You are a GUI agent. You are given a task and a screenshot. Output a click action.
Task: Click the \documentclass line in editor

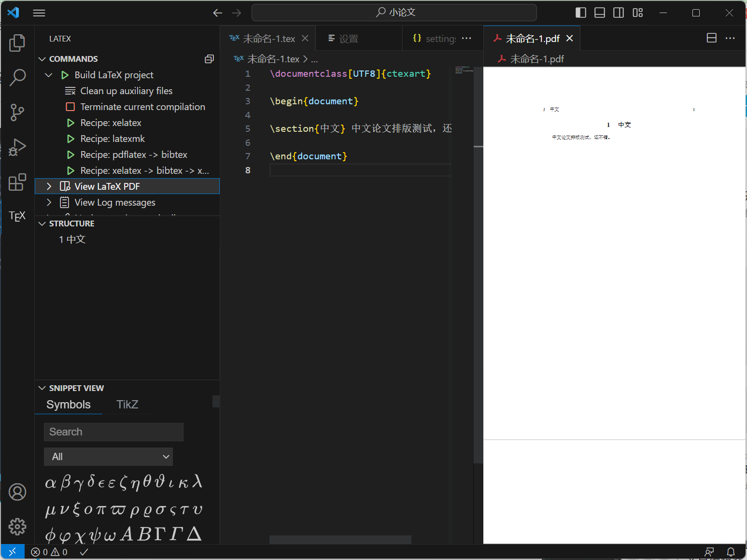[x=351, y=73]
